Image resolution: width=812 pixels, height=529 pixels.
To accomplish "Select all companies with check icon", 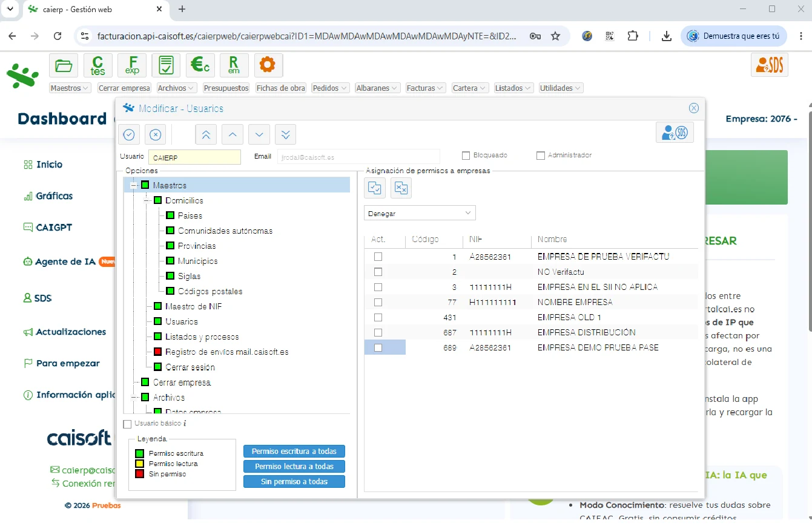I will coord(375,188).
